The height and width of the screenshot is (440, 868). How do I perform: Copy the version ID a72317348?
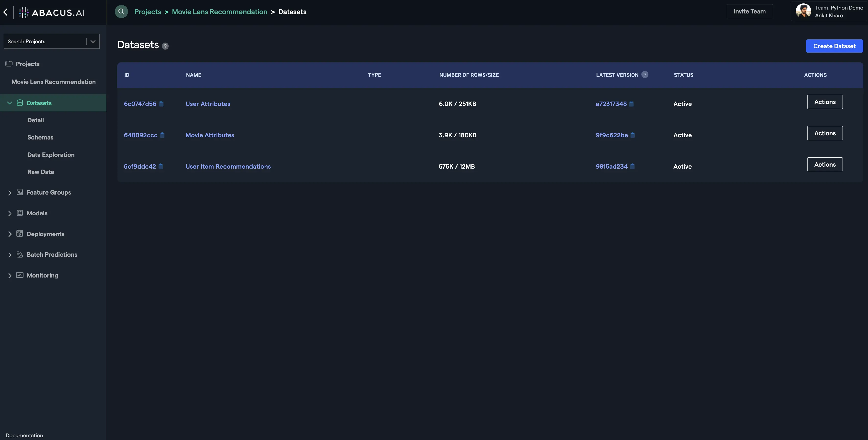coord(632,104)
